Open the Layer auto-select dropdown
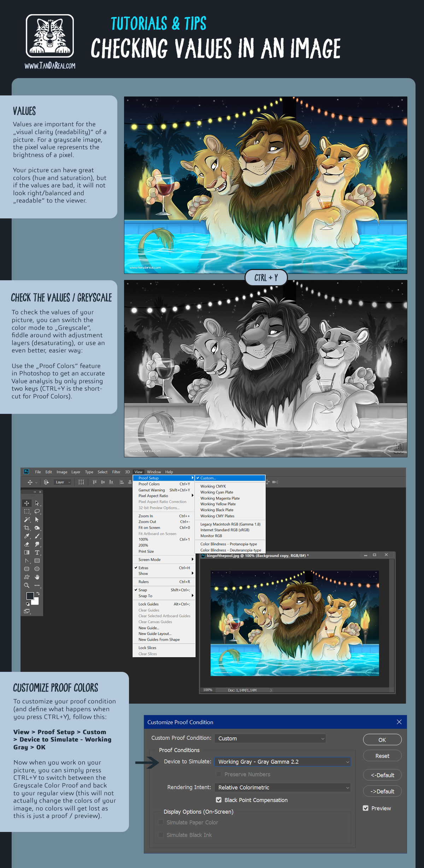 (x=63, y=482)
